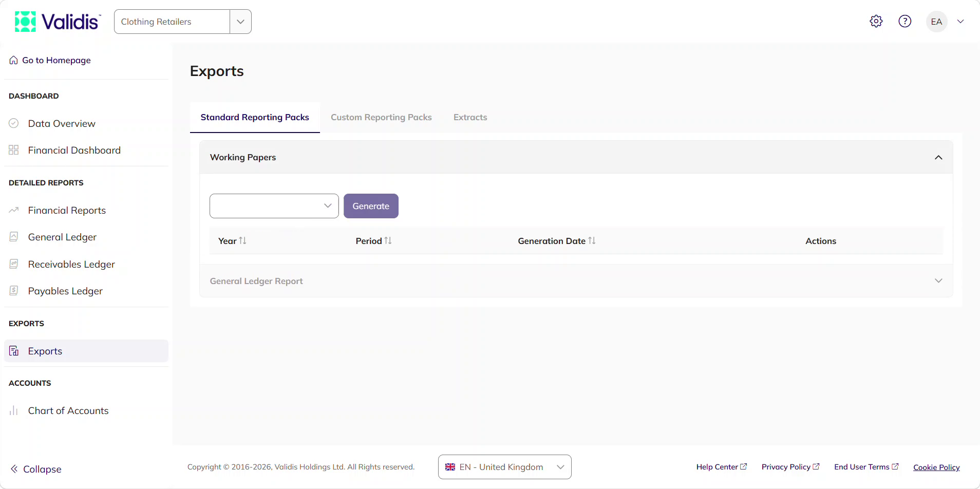Screen dimensions: 980x489
Task: Open the help question mark icon
Action: [x=905, y=21]
